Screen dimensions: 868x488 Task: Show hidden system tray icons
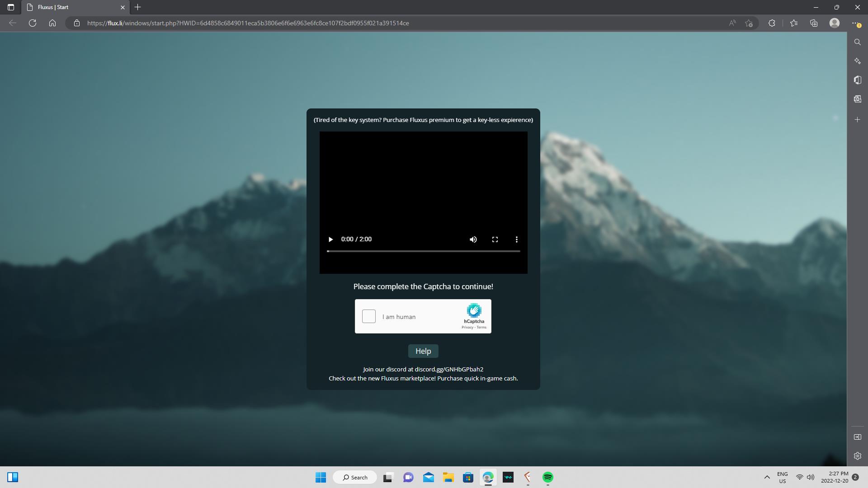pyautogui.click(x=767, y=477)
